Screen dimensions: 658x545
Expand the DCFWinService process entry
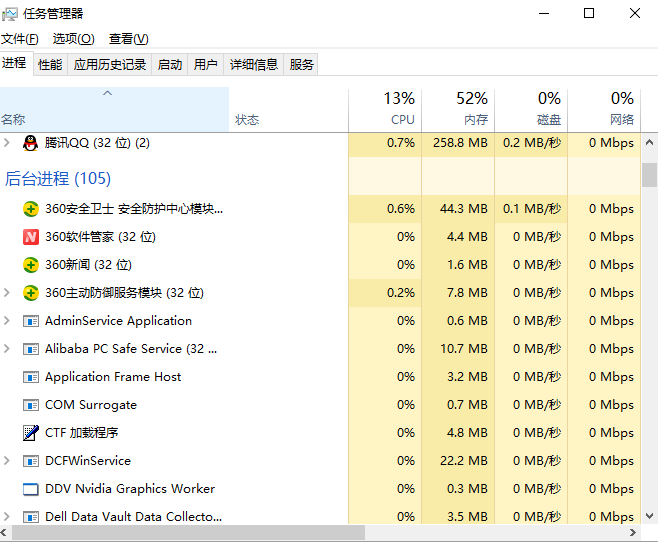[7, 461]
